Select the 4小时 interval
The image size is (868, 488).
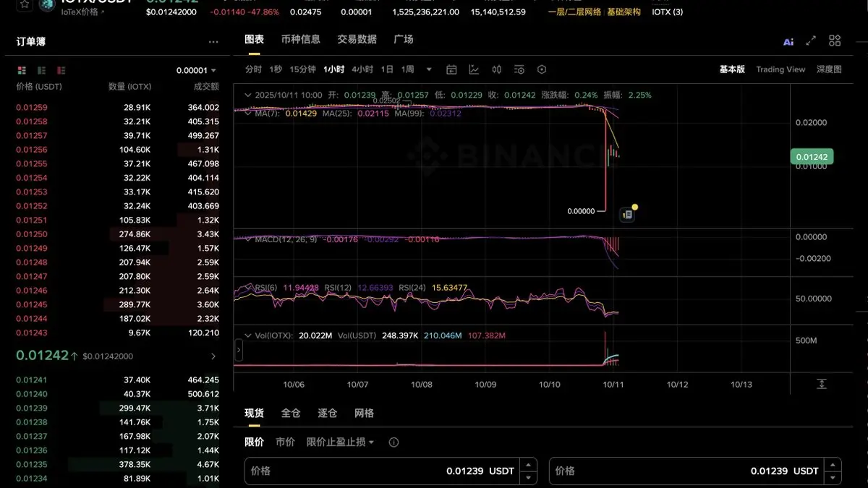tap(362, 69)
